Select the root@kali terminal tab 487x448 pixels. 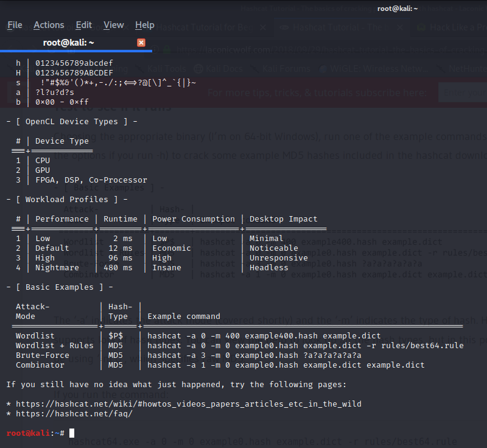coord(68,43)
